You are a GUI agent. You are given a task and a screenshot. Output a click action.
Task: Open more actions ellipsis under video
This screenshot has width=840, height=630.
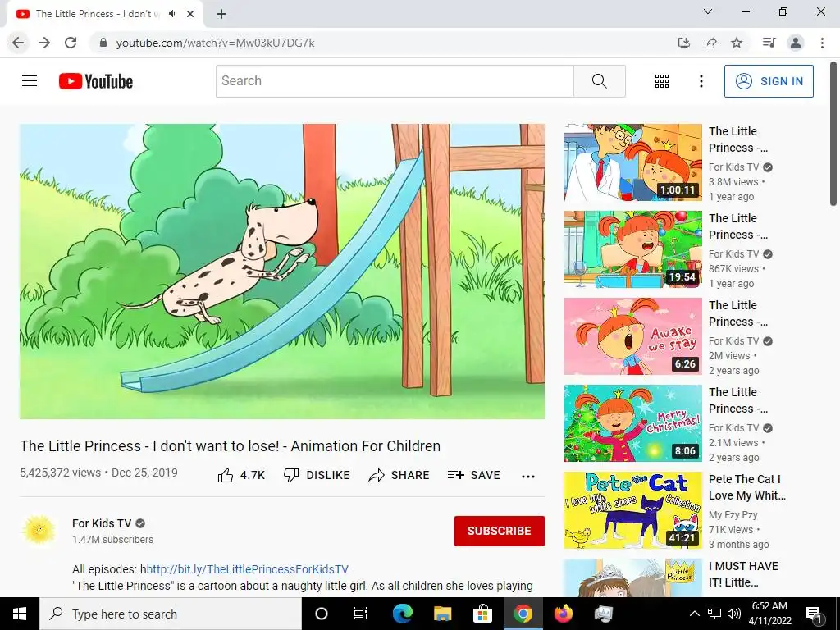[x=527, y=476]
